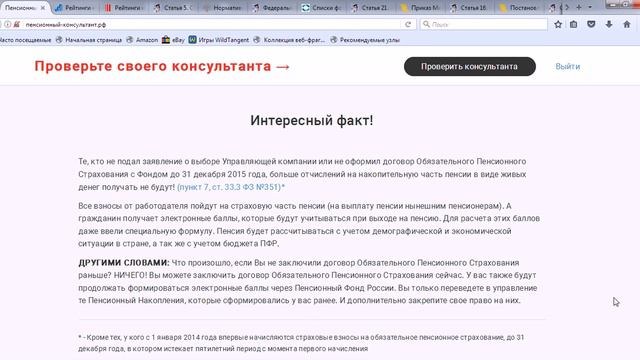The width and height of the screenshot is (640, 360).
Task: Click the site information icon
Action: click(7, 24)
